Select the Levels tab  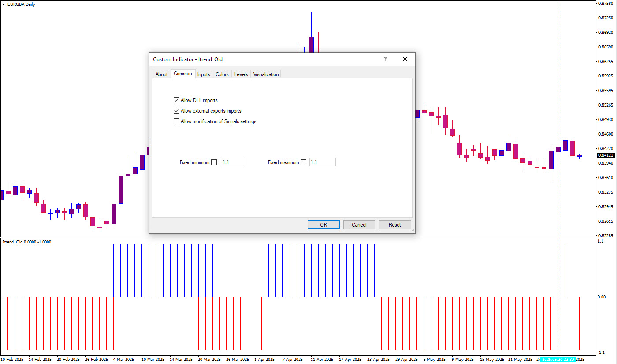[241, 74]
